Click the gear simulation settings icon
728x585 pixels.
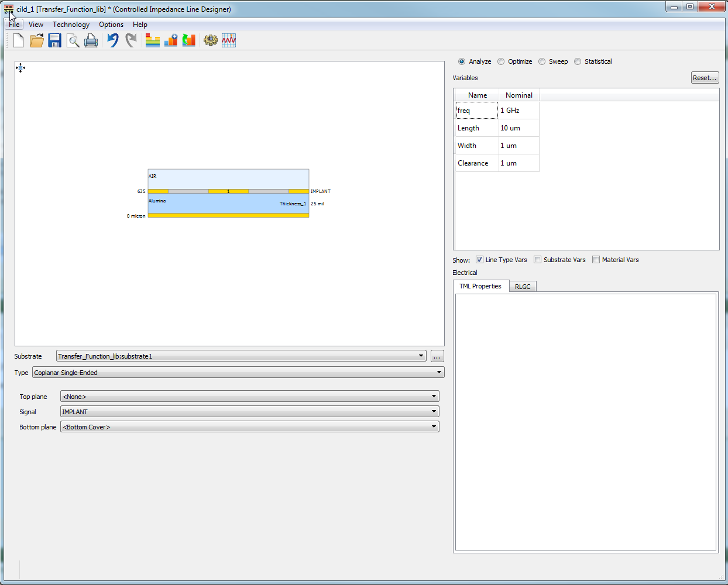210,40
